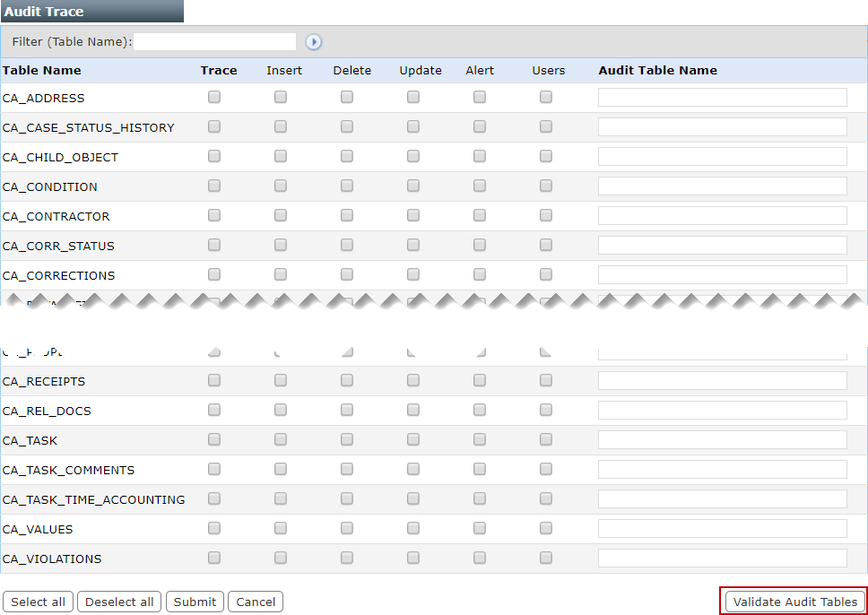This screenshot has width=868, height=615.
Task: Enable Delete auditing for CA_CHILD_OBJECT
Action: pos(346,156)
